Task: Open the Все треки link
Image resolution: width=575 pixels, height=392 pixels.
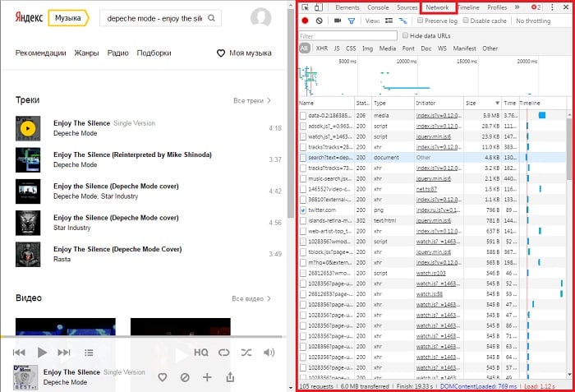Action: pos(251,101)
